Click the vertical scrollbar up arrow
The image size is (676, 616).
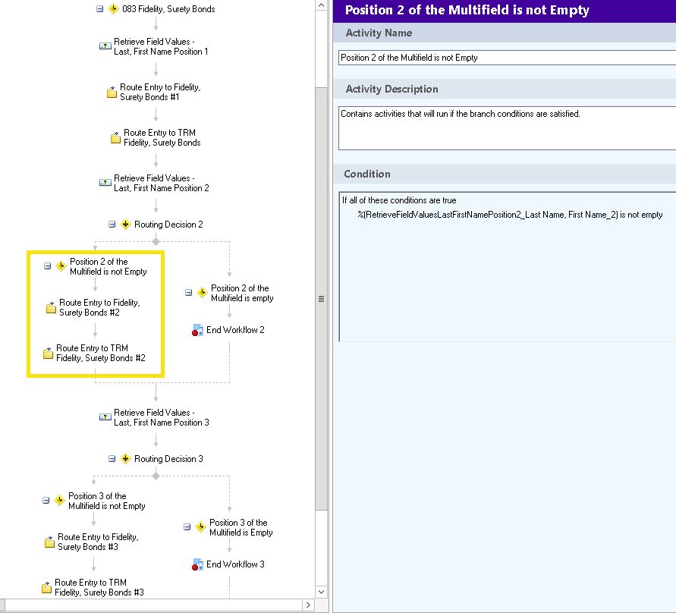[x=321, y=5]
